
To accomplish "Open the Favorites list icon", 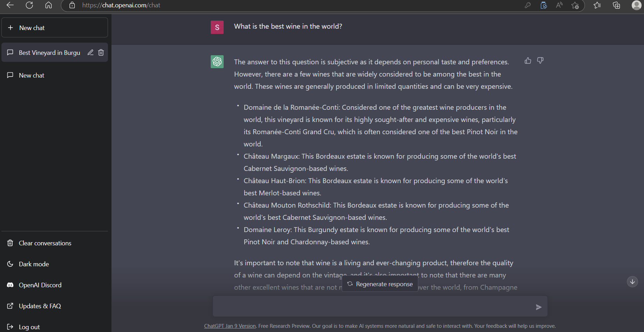I will point(598,5).
